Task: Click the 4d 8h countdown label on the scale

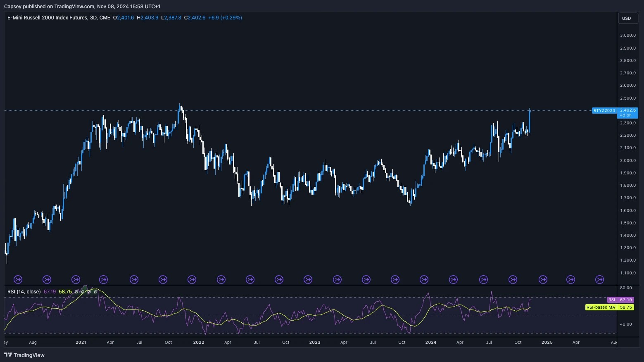Action: pyautogui.click(x=627, y=115)
